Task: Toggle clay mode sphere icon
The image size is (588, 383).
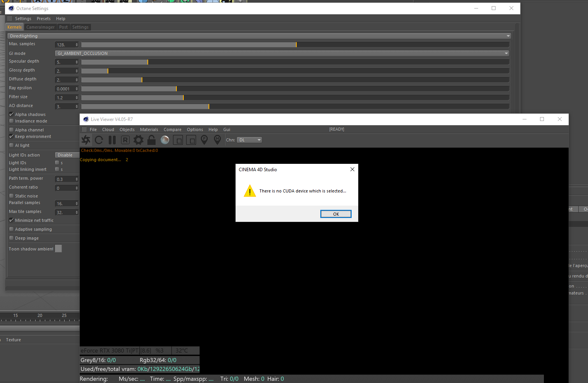Action: click(x=165, y=140)
